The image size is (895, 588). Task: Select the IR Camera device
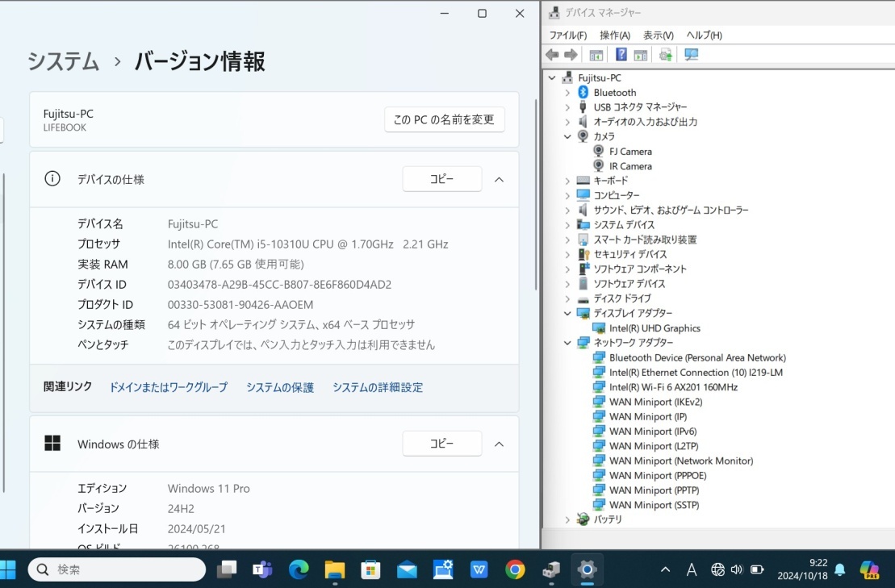pyautogui.click(x=630, y=166)
